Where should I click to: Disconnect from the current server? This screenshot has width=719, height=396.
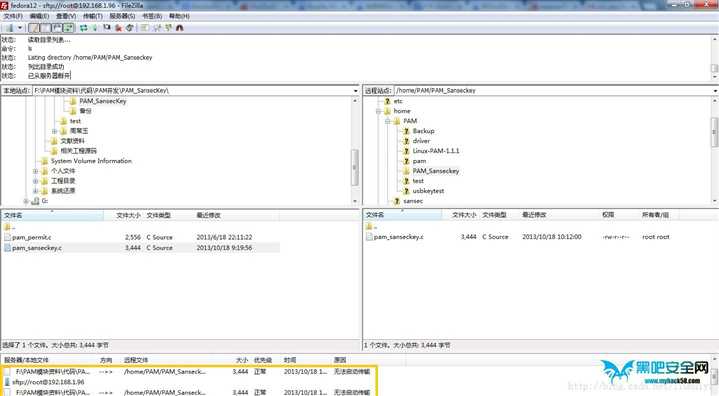[x=119, y=28]
